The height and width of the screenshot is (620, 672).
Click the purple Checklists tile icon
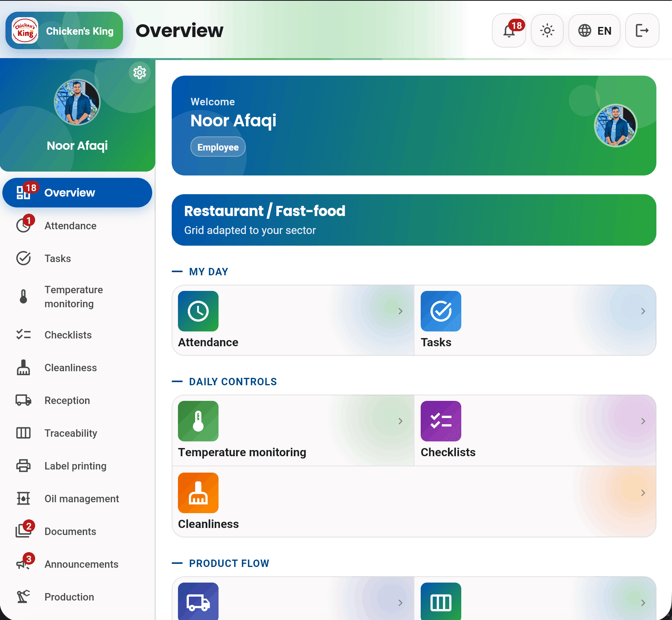pos(441,421)
